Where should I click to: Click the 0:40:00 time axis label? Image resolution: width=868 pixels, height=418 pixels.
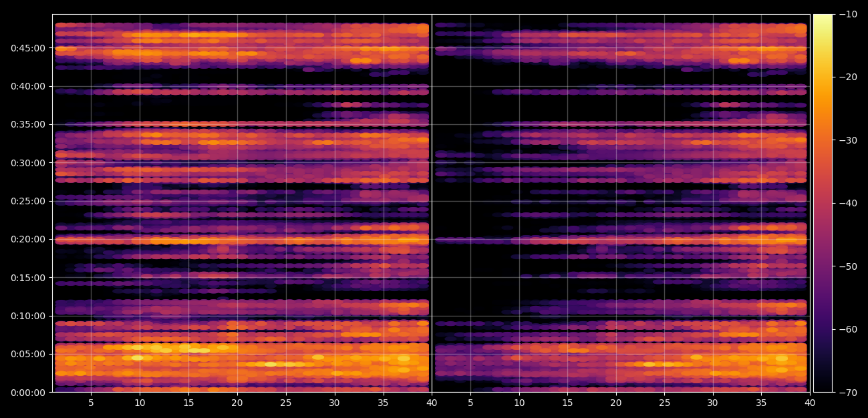click(x=27, y=86)
